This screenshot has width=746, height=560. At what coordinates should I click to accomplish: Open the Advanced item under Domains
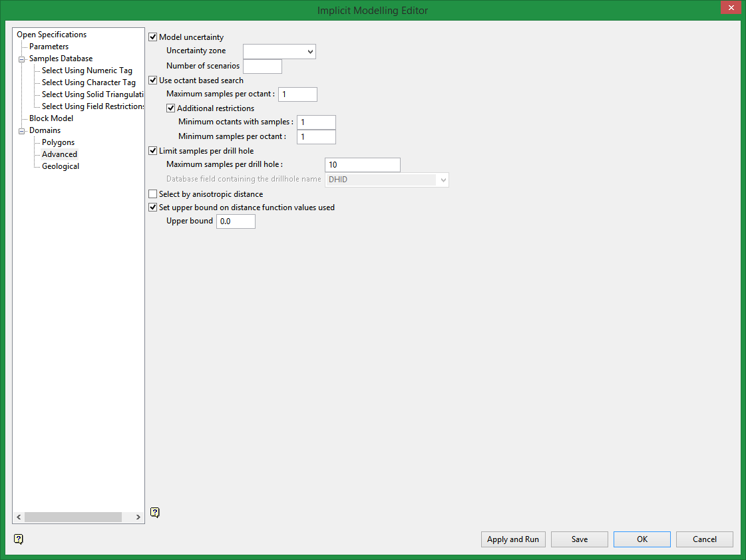(59, 154)
